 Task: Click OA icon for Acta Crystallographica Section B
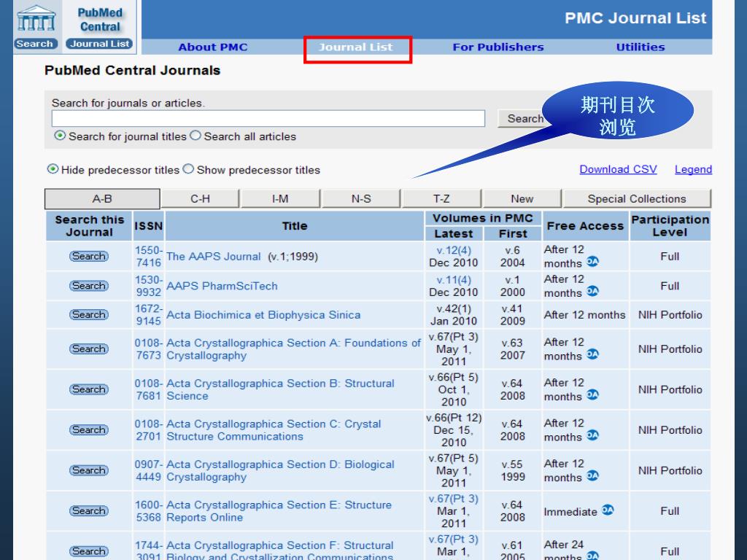point(592,394)
